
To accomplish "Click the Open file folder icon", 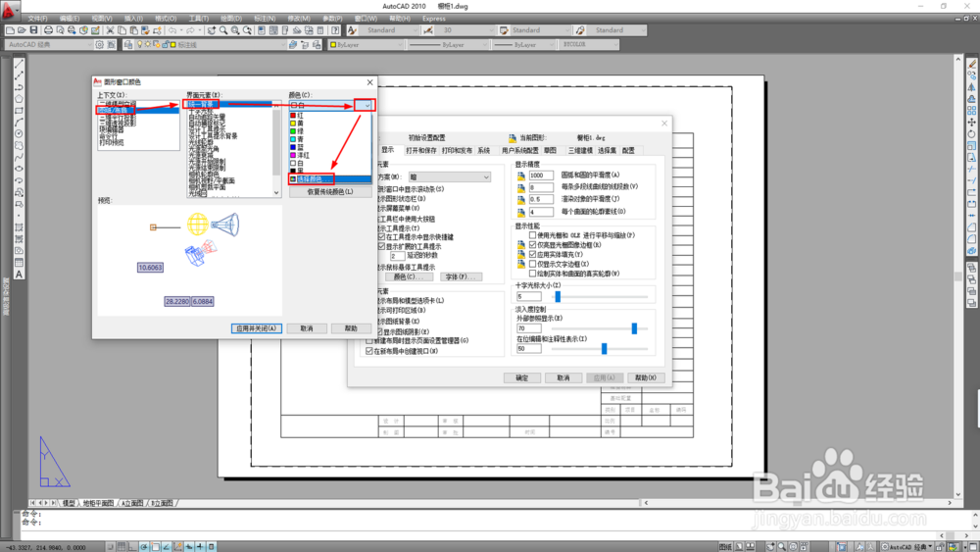I will tap(22, 30).
